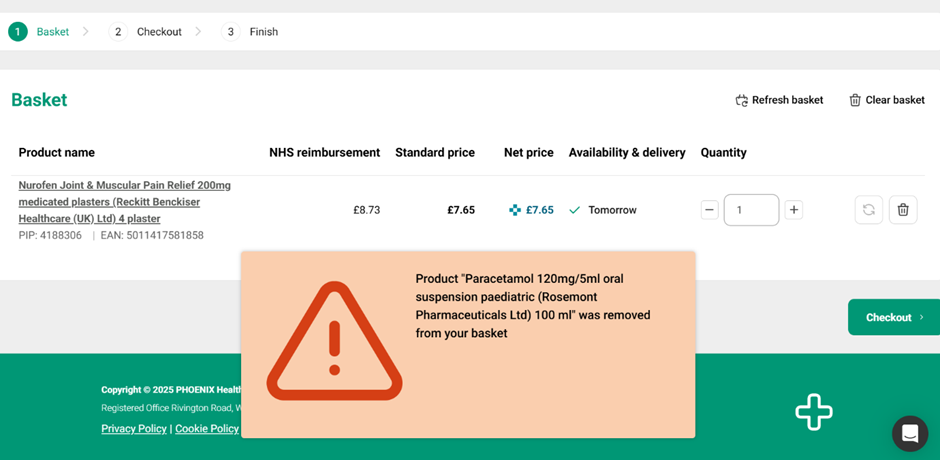The height and width of the screenshot is (460, 940).
Task: Click the Refresh basket icon
Action: point(742,100)
